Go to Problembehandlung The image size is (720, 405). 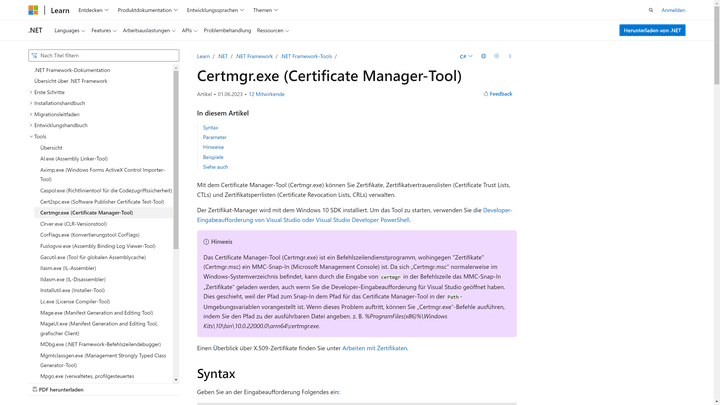(x=227, y=31)
